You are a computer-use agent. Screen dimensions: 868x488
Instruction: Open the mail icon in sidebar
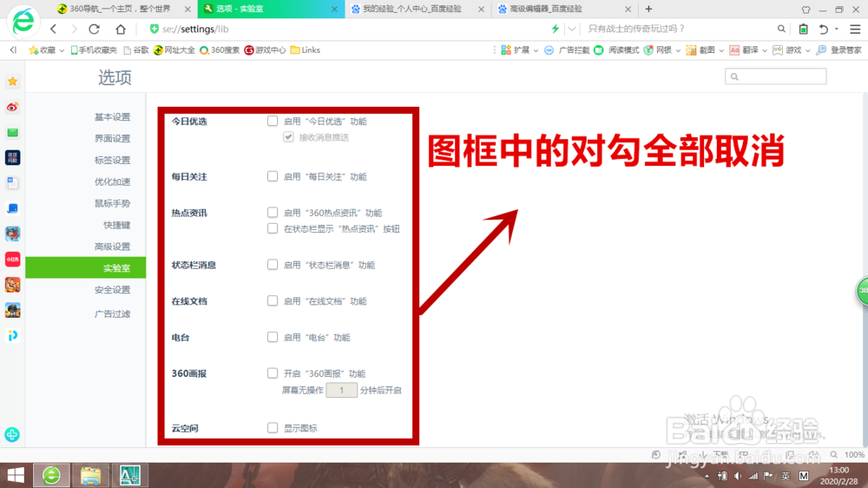[13, 132]
